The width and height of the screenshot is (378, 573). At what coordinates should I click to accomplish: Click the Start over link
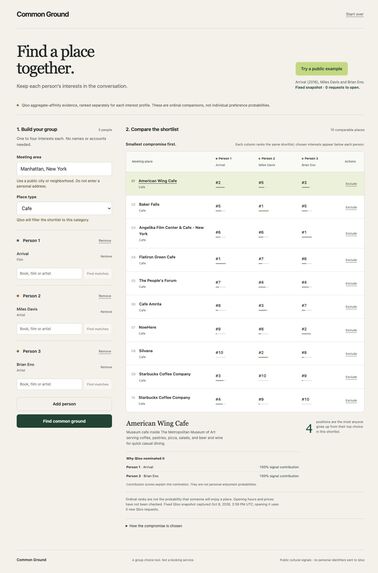[355, 14]
